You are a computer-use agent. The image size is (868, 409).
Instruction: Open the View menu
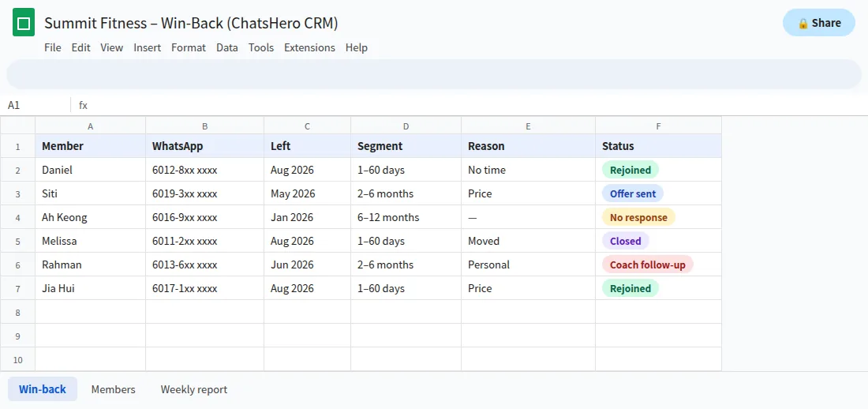(x=112, y=47)
